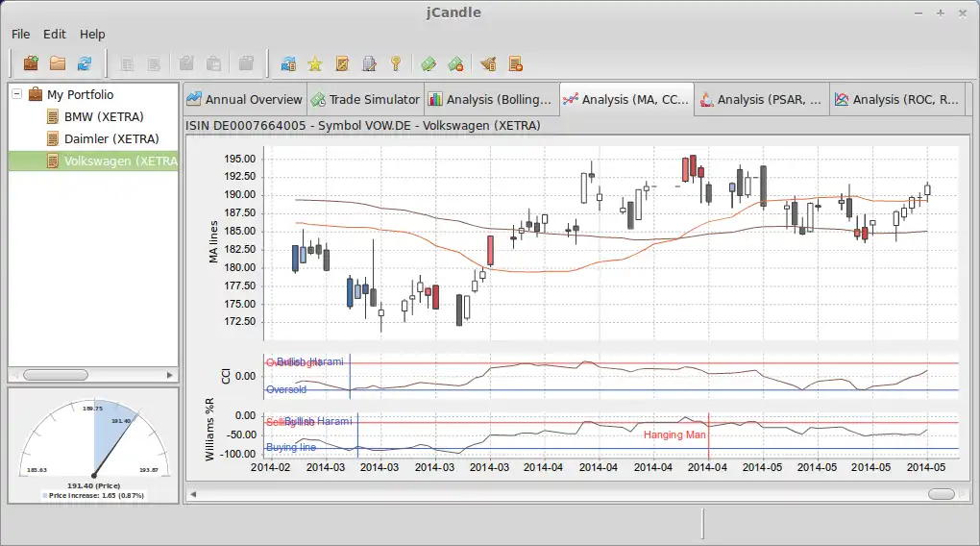Click the Buying line label
This screenshot has width=980, height=546.
tap(290, 447)
